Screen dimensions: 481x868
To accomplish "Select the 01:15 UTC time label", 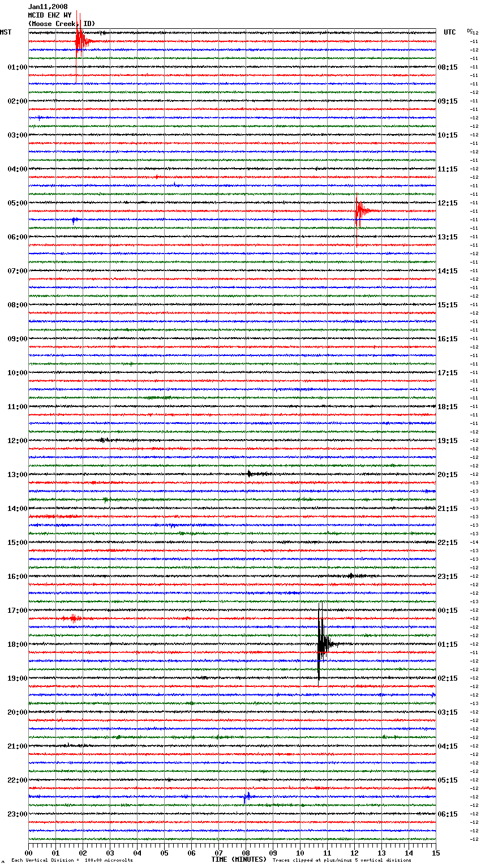I will click(448, 644).
